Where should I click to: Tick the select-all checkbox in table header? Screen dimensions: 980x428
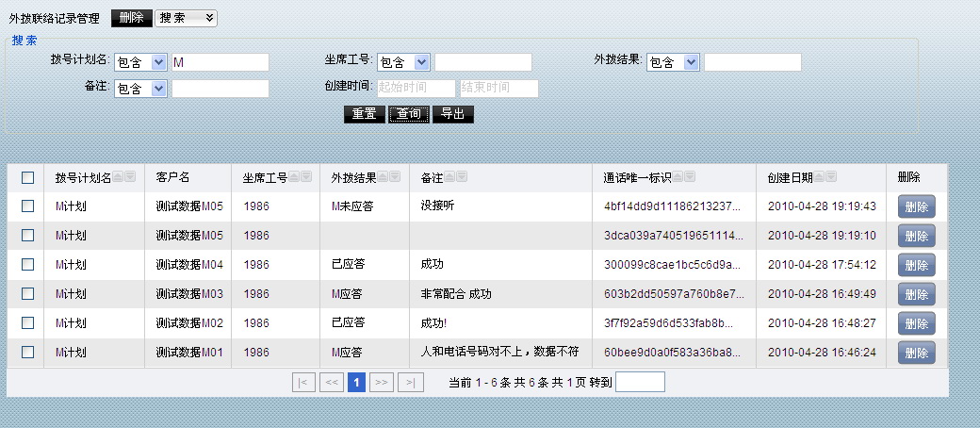pyautogui.click(x=27, y=177)
